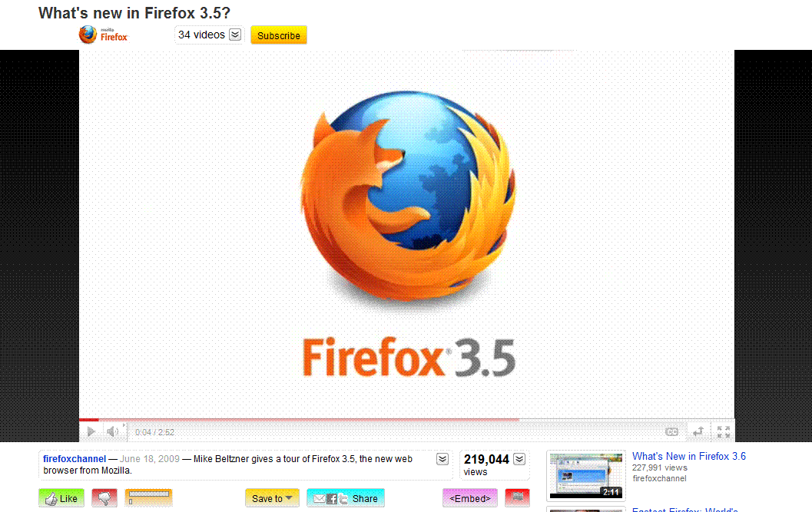Screen dimensions: 812x512
Task: Open firefoxchannel link in video description
Action: pyautogui.click(x=75, y=459)
